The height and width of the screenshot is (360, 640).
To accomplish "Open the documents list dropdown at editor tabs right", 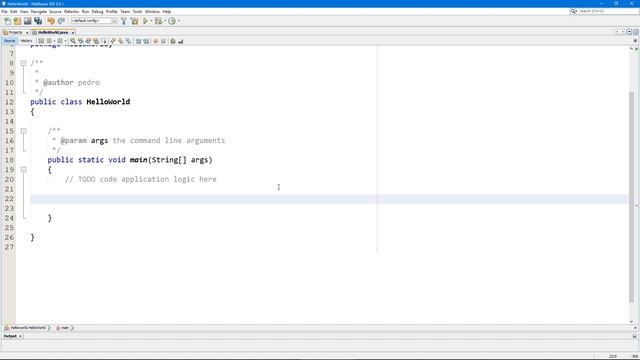I will click(x=629, y=31).
